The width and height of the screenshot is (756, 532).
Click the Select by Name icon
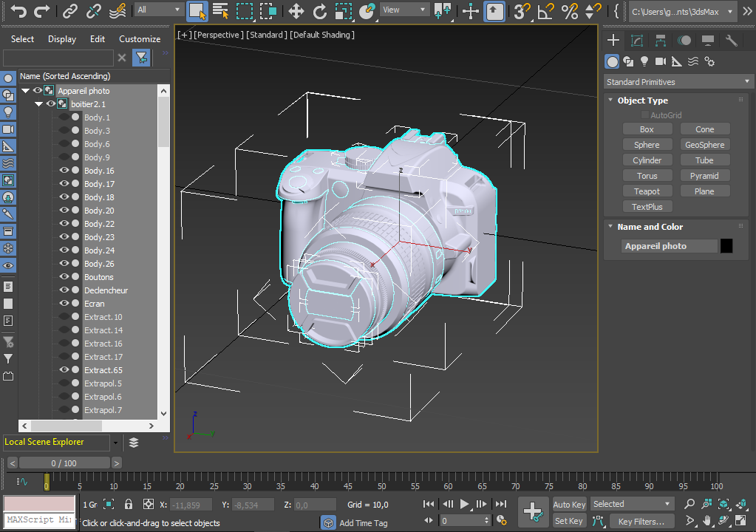[x=220, y=11]
